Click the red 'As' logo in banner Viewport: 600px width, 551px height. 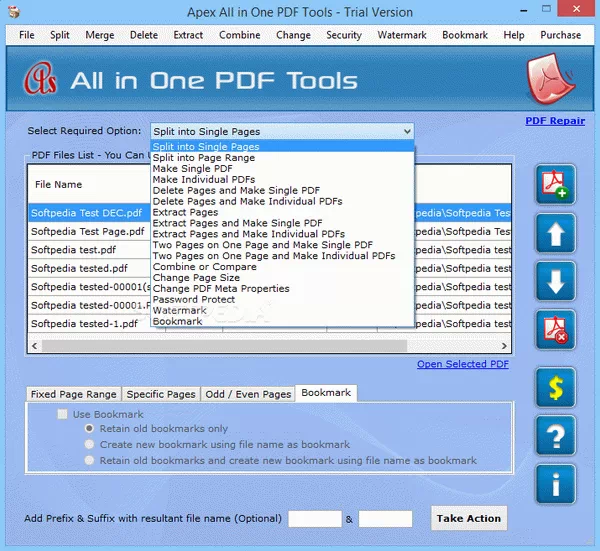pyautogui.click(x=41, y=79)
